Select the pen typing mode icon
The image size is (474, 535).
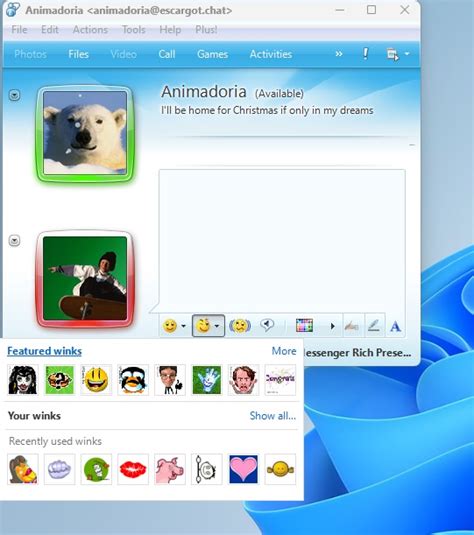pyautogui.click(x=374, y=326)
